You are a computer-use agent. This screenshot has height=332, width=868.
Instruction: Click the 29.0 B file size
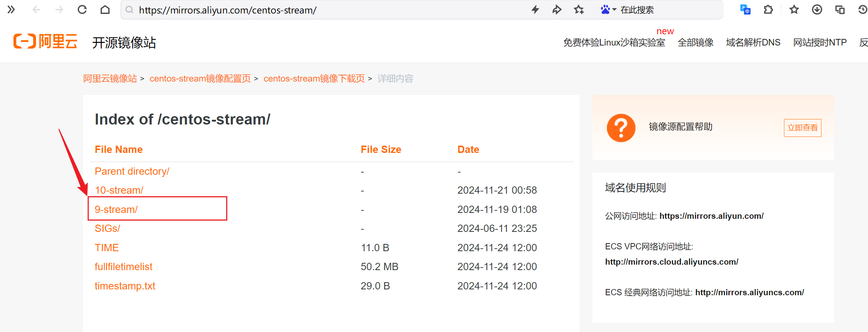375,286
